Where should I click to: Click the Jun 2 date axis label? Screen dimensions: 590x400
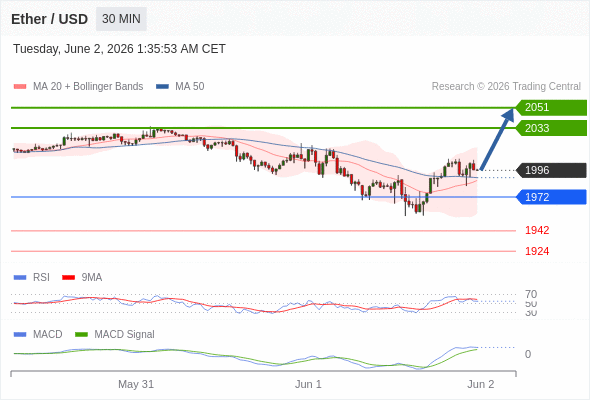pyautogui.click(x=481, y=384)
